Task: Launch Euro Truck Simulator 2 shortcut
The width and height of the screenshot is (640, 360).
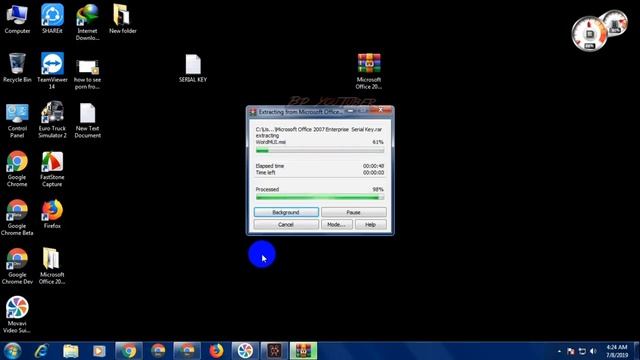Action: 52,120
